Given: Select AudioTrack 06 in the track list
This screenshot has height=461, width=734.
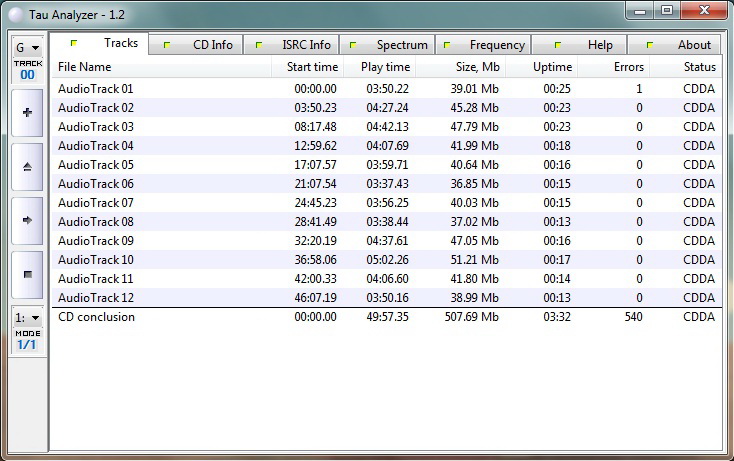Looking at the screenshot, I should (x=96, y=184).
